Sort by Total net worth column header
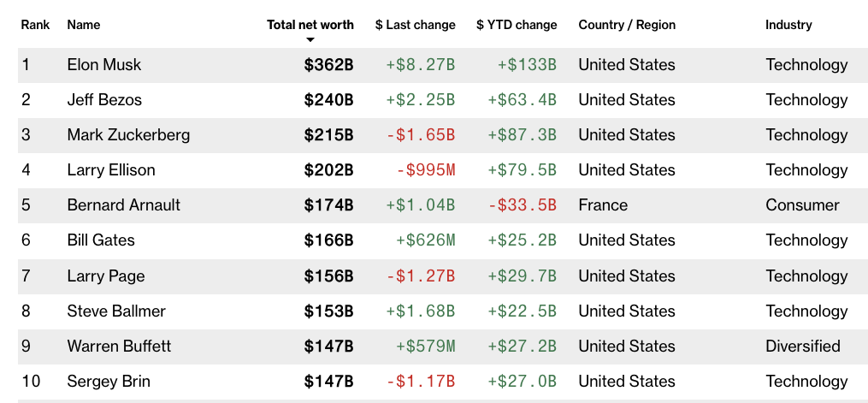868x403 pixels. 310,25
